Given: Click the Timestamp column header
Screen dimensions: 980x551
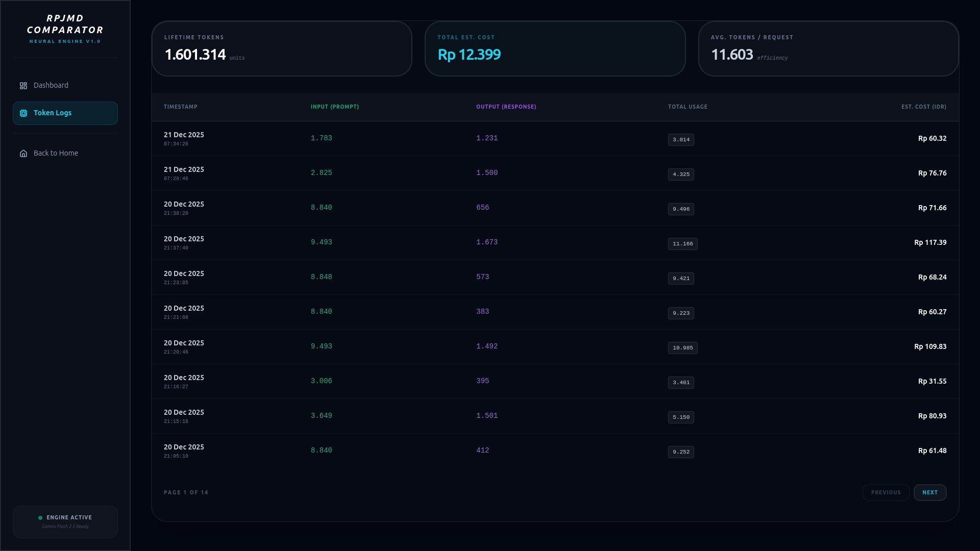Looking at the screenshot, I should pyautogui.click(x=181, y=107).
